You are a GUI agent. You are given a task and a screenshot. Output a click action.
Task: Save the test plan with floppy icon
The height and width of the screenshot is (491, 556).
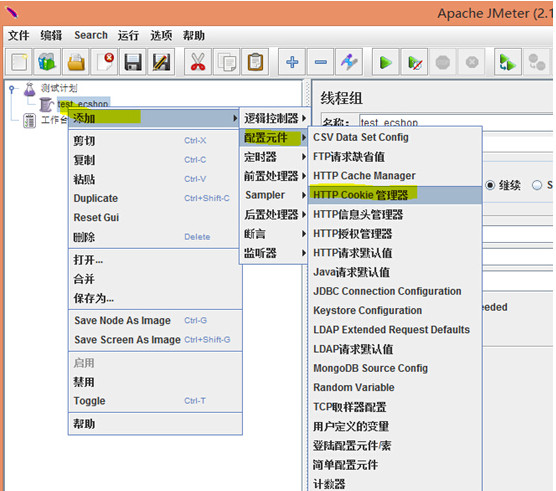[133, 62]
